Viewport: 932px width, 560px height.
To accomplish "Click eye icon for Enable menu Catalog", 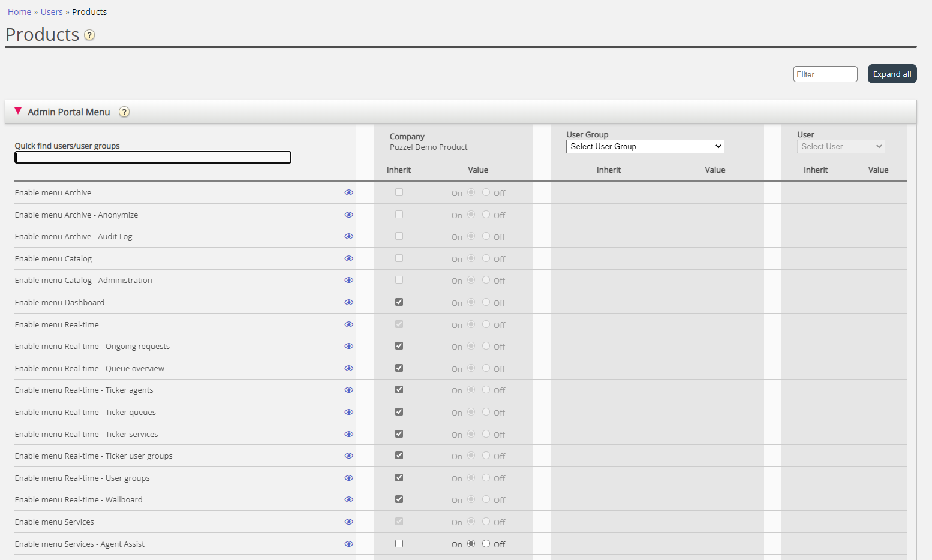I will [x=348, y=259].
